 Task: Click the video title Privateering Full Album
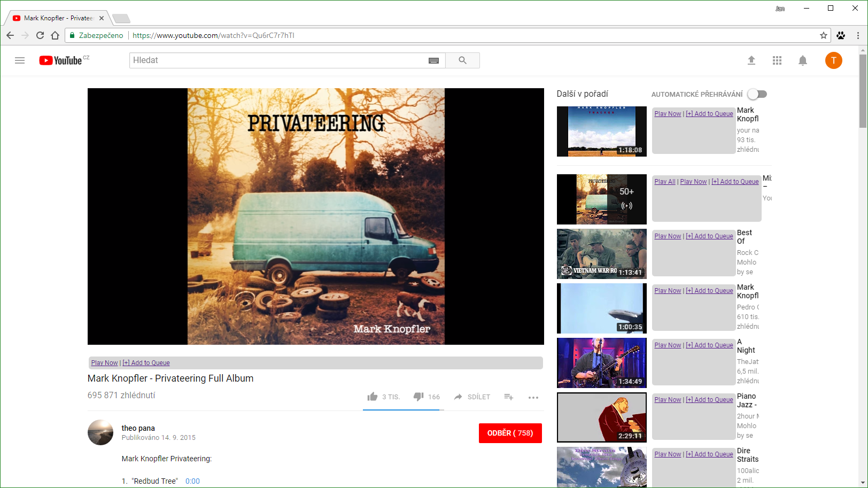click(170, 378)
